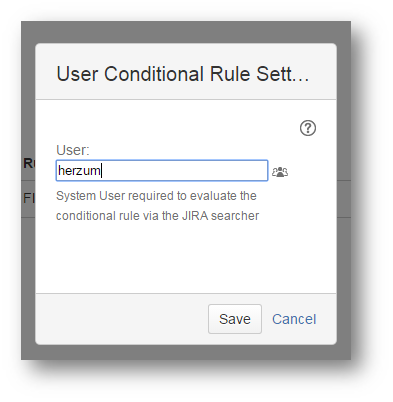Click the word "Conditional" in the title
The height and width of the screenshot is (402, 393).
coord(154,74)
